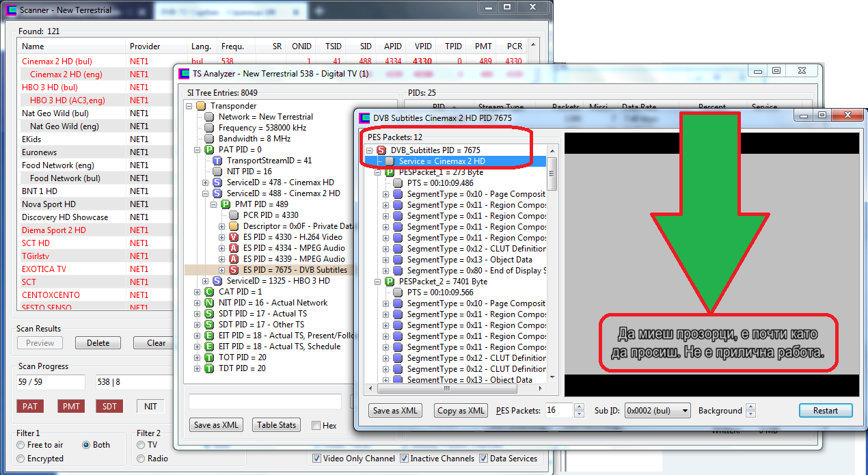Select the Service = Cinemax 2 HD tree row
This screenshot has height=475, width=868.
[x=455, y=161]
